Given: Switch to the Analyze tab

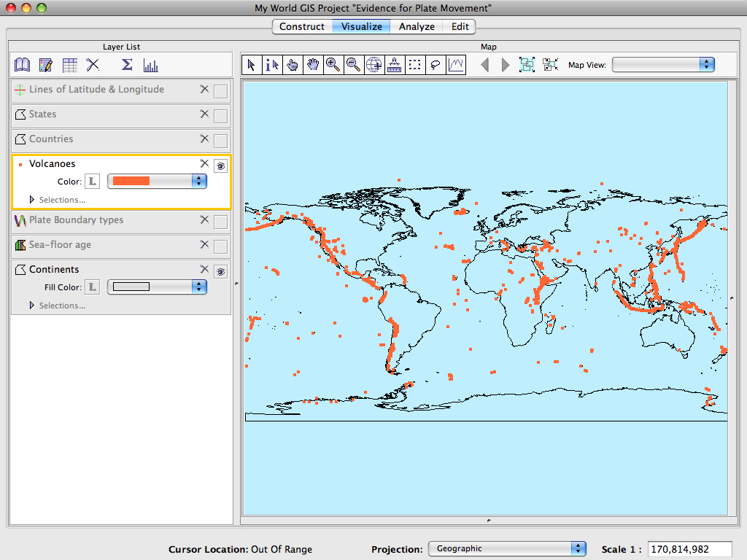Looking at the screenshot, I should click(x=417, y=26).
